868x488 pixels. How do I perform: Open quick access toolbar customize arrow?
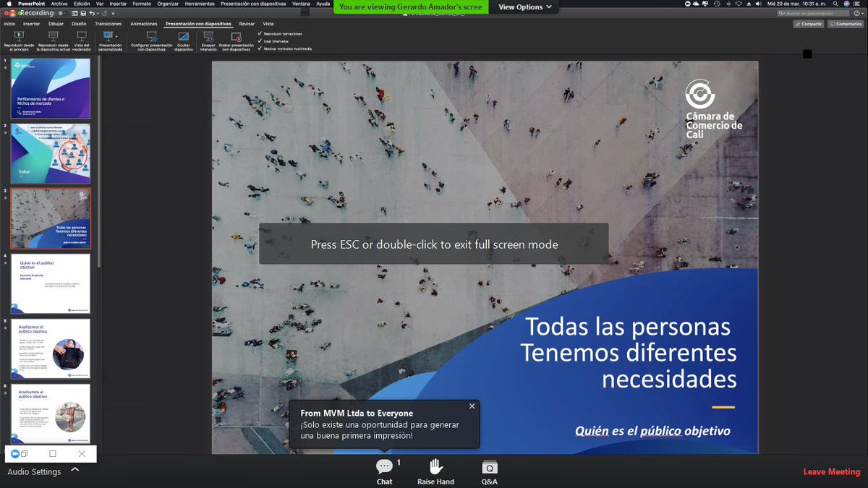[x=114, y=13]
